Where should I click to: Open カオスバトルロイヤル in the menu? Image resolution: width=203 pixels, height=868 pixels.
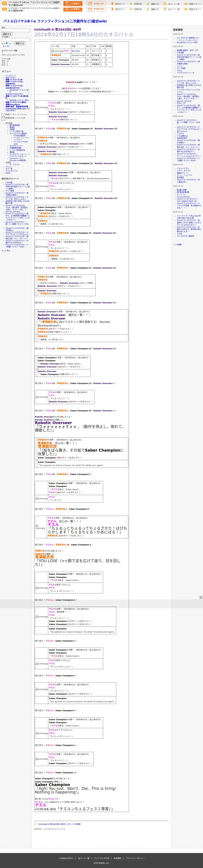coord(14,94)
